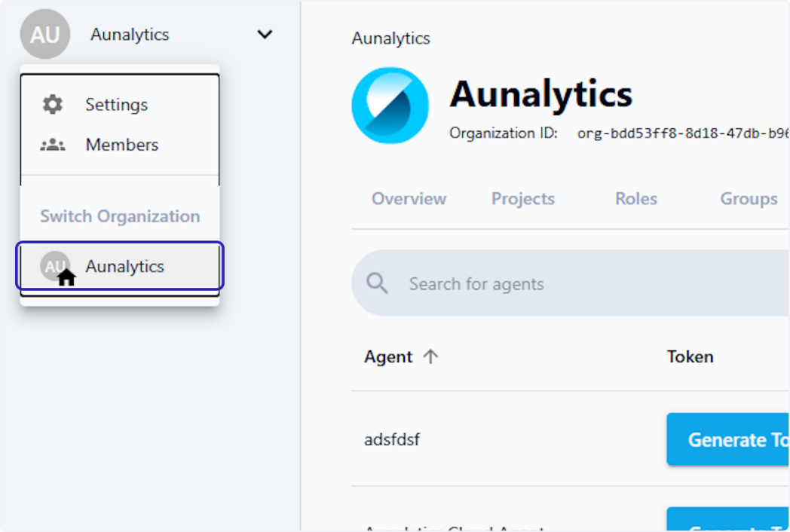This screenshot has height=532, width=790.
Task: Click the magnifying glass search icon
Action: pyautogui.click(x=377, y=283)
